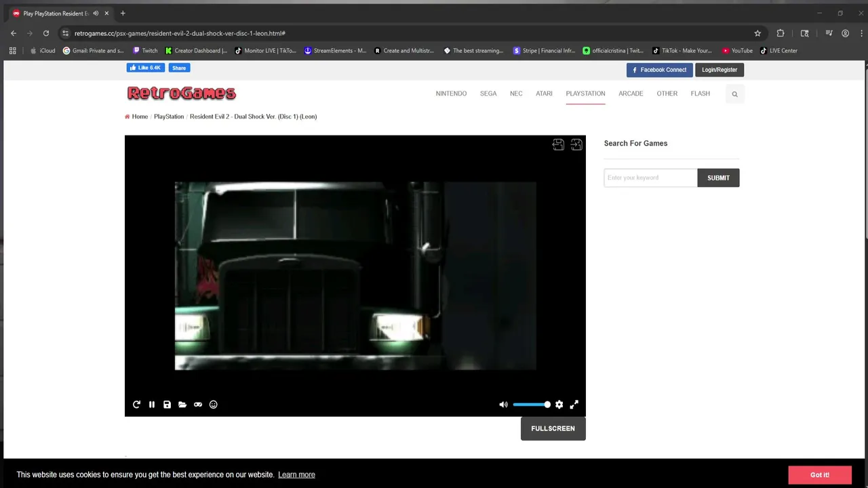Viewport: 868px width, 488px height.
Task: Click the Facebook Share button
Action: coord(179,68)
